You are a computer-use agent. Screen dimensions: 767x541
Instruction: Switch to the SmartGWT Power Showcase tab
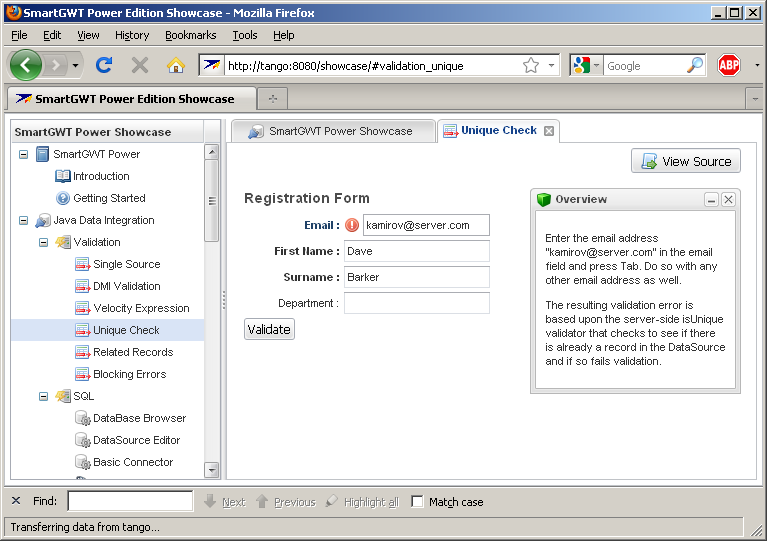[331, 131]
